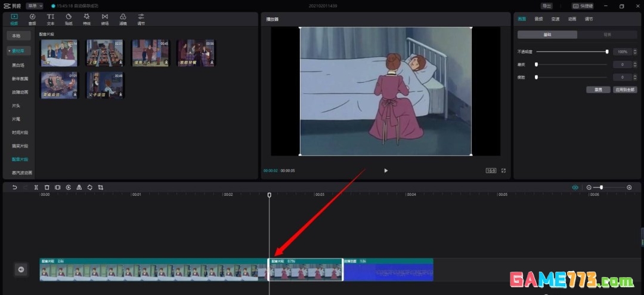Toggle the teal timeline snapping icon
The width and height of the screenshot is (644, 295).
tap(575, 187)
